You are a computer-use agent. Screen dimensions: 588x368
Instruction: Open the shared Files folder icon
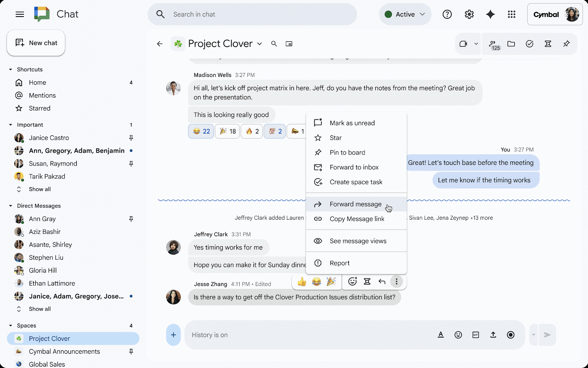(x=511, y=43)
